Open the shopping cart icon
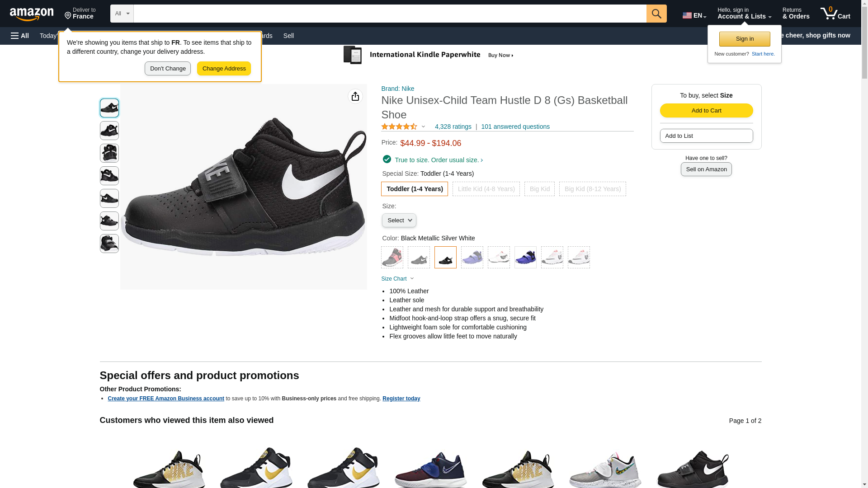This screenshot has width=868, height=488. [835, 14]
